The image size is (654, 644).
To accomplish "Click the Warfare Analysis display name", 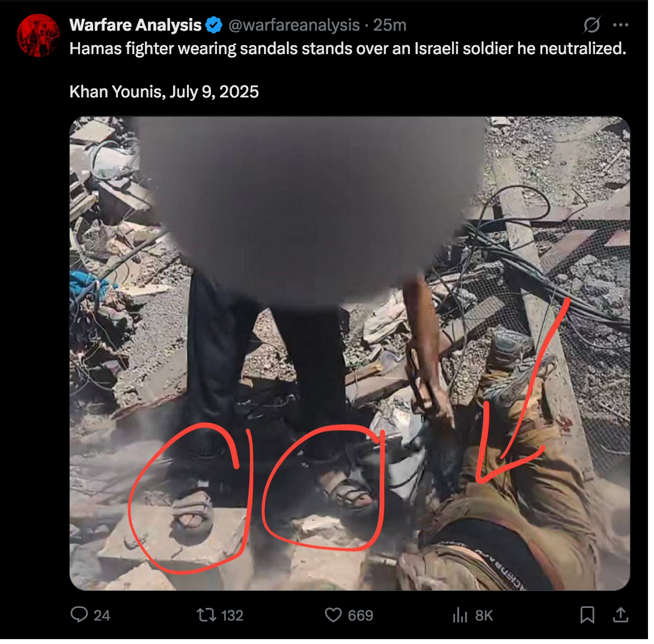I will click(135, 25).
